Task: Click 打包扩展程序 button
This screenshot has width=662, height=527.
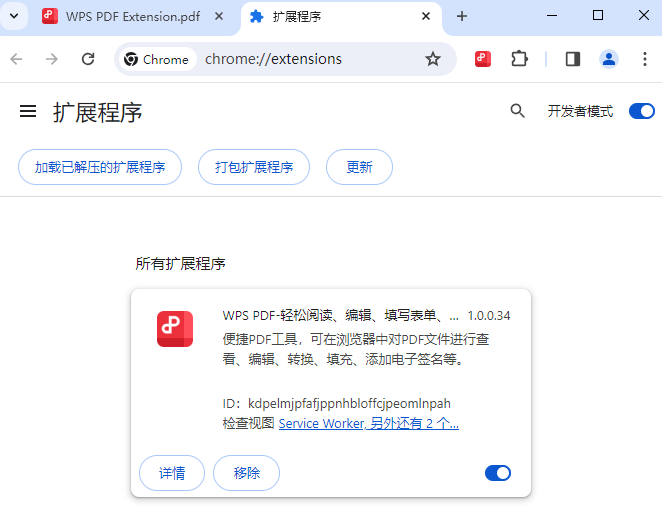Action: (x=254, y=167)
